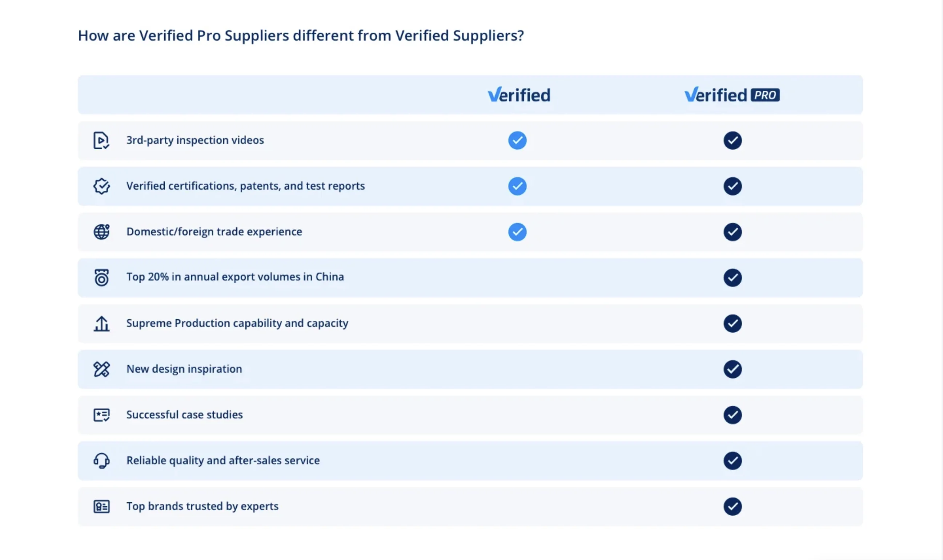Click the 3rd-party inspection videos icon
This screenshot has width=943, height=560.
(101, 141)
